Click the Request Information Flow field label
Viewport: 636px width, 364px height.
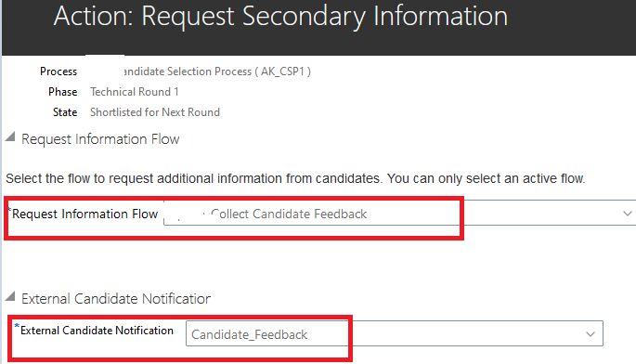click(84, 214)
